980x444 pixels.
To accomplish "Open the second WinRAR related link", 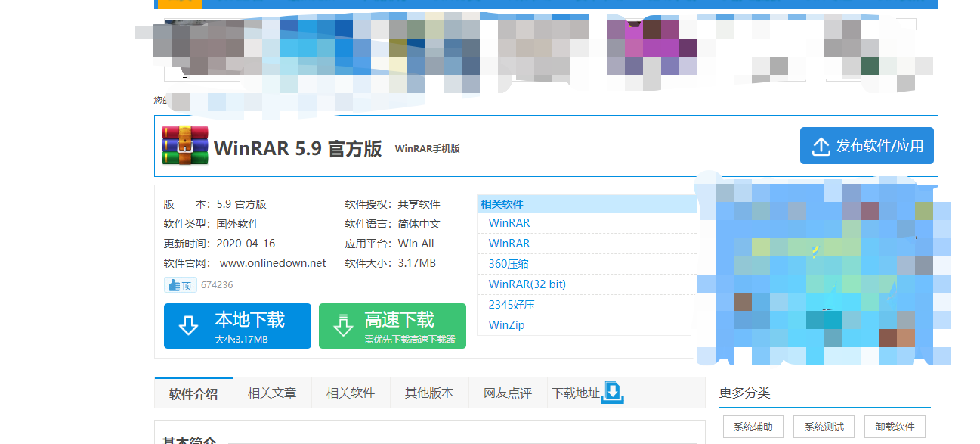I will (509, 244).
